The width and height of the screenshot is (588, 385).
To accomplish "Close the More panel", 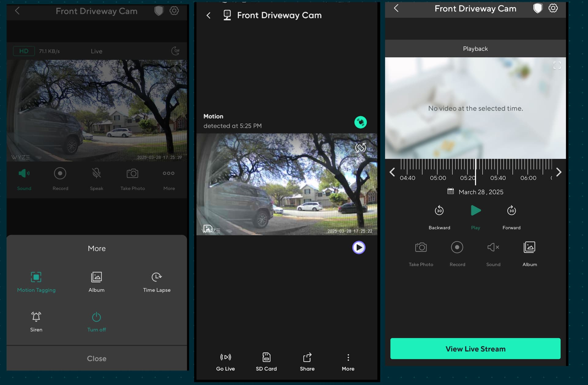I will (x=96, y=358).
